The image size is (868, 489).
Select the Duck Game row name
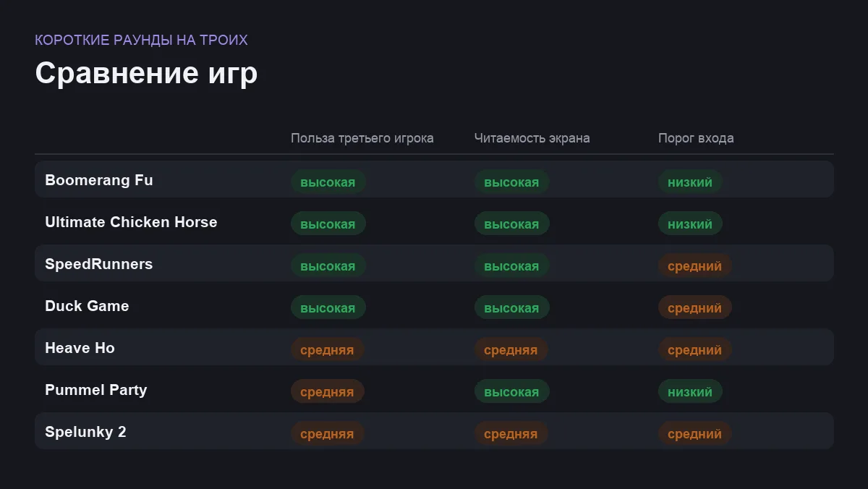click(87, 306)
